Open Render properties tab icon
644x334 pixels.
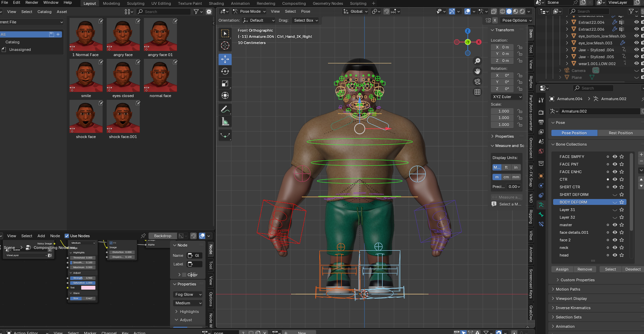541,113
